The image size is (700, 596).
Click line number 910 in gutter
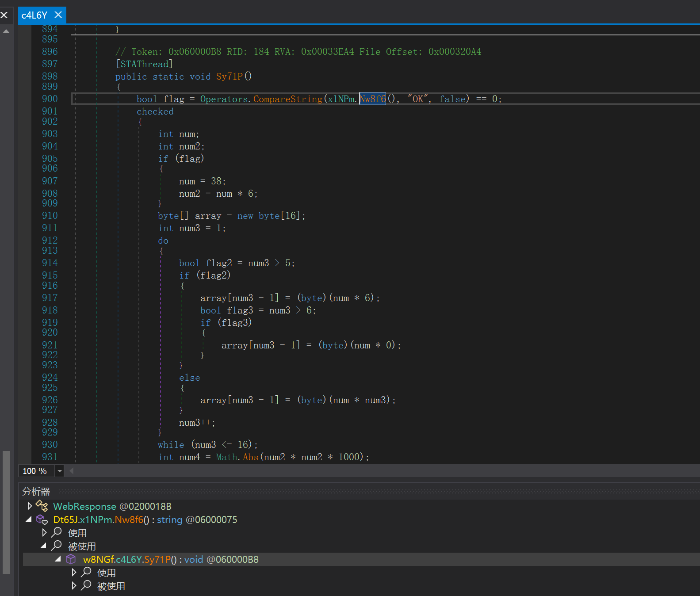pyautogui.click(x=50, y=216)
